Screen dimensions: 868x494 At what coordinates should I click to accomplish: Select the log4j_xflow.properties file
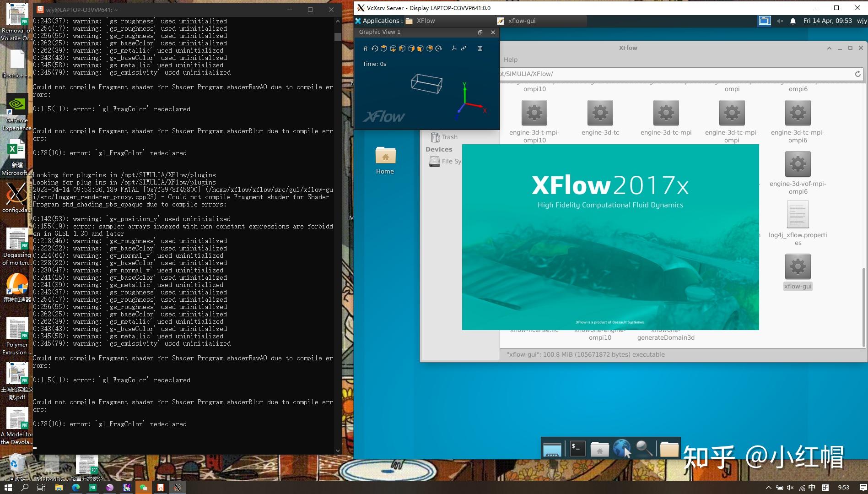pyautogui.click(x=798, y=224)
